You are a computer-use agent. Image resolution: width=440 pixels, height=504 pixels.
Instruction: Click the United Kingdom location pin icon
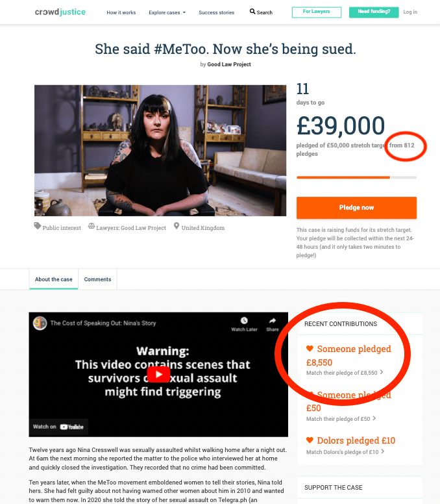click(177, 227)
